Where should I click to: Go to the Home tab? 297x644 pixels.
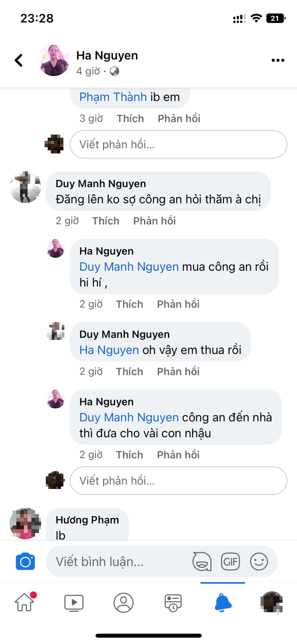coord(25,602)
